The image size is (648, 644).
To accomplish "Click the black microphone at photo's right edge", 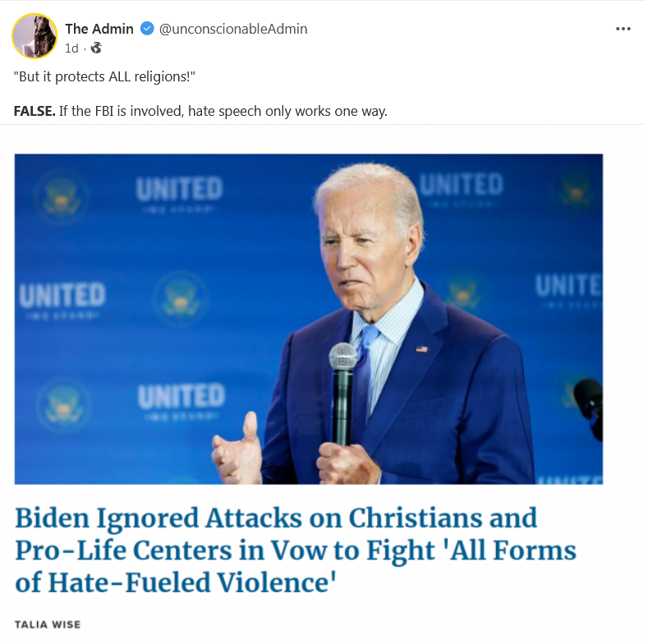I will [x=590, y=407].
